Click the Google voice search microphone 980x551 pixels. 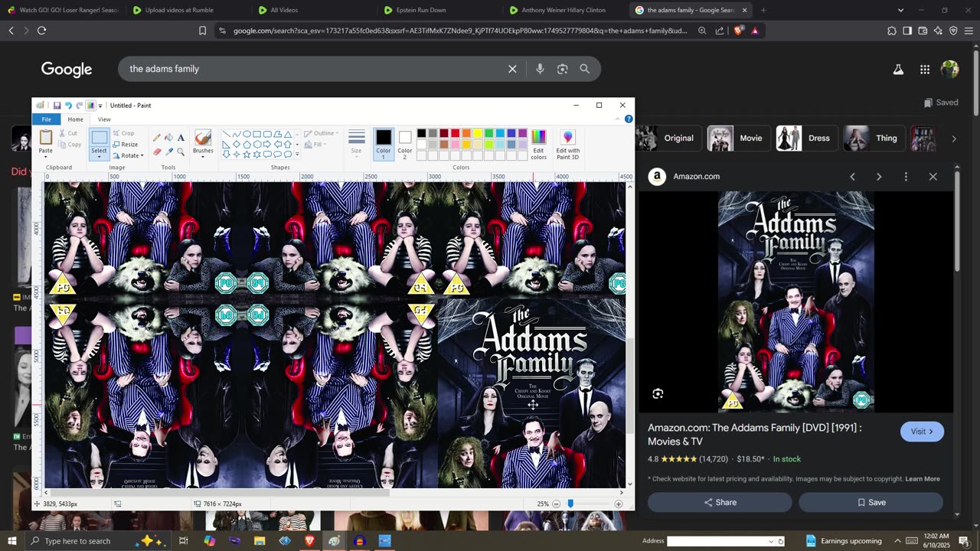point(540,69)
